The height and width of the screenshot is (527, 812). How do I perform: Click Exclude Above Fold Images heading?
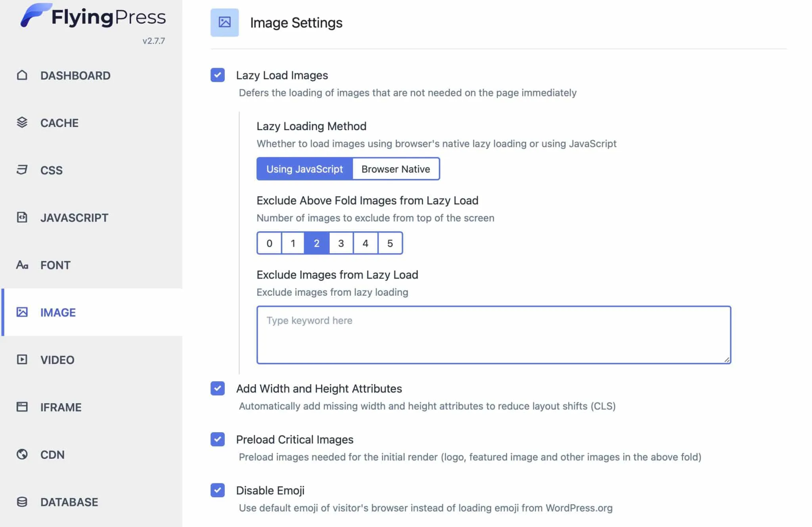pyautogui.click(x=367, y=200)
